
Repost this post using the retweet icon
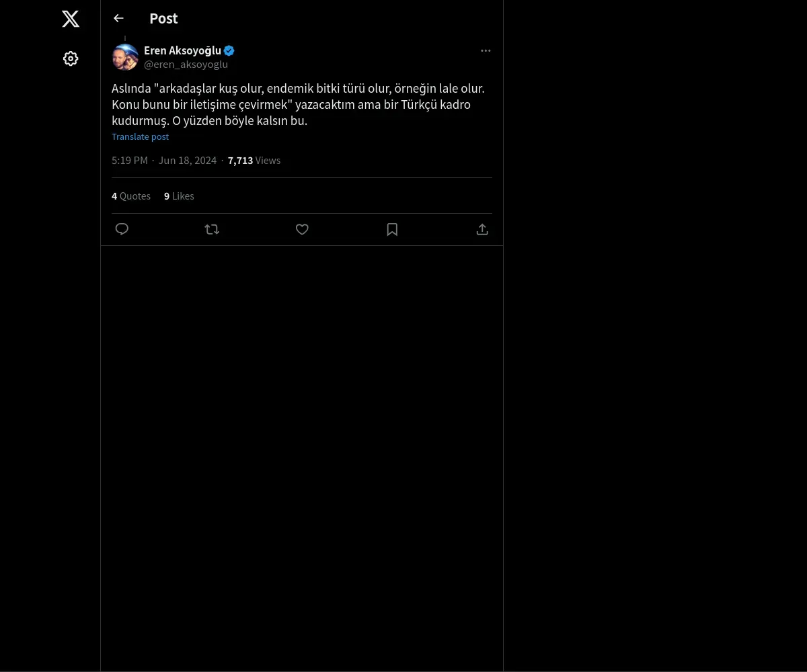click(212, 229)
